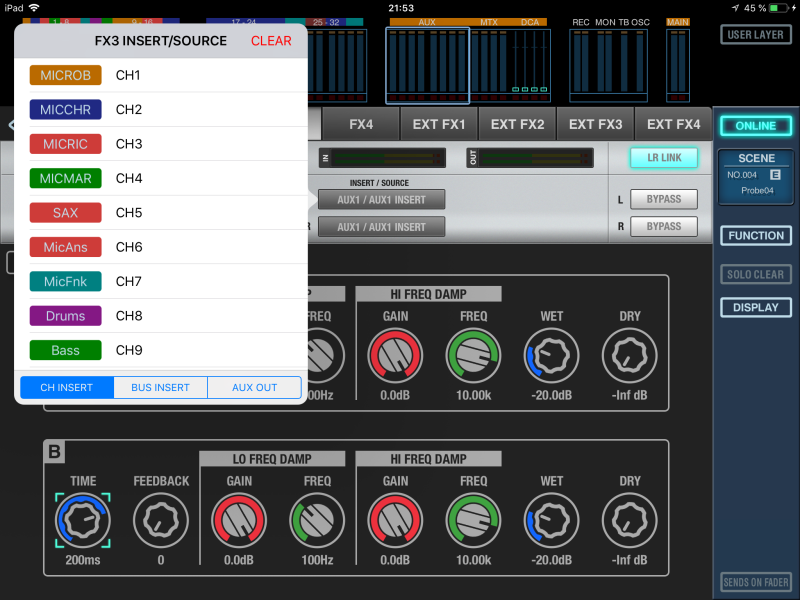
Task: Open the R AUX1 INSERT source selector
Action: pyautogui.click(x=381, y=227)
